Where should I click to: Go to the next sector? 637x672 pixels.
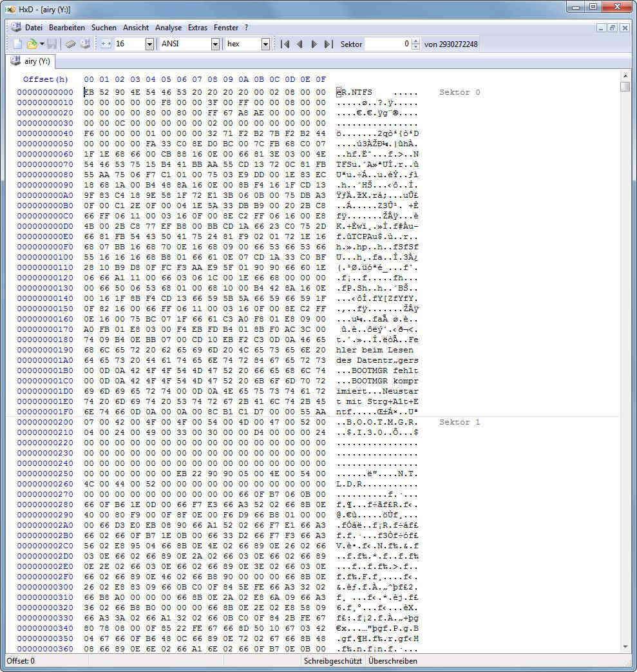pos(314,44)
